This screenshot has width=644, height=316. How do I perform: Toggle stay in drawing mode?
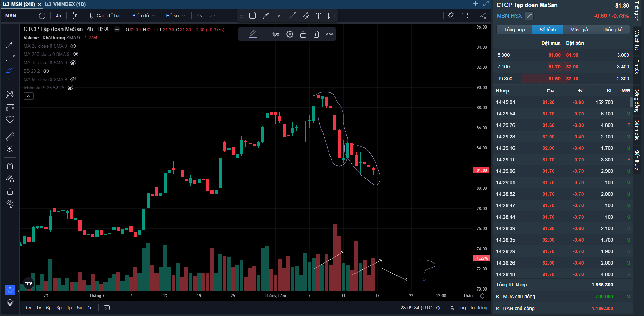point(10,178)
